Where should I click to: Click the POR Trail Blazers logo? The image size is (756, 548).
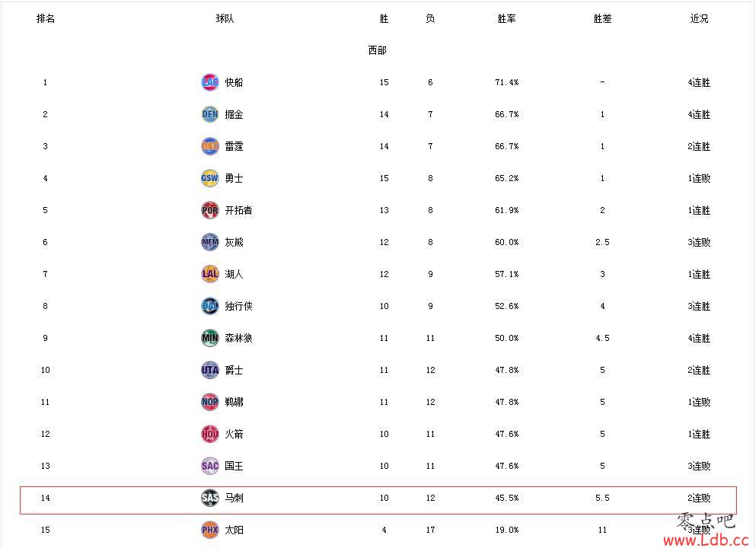pyautogui.click(x=209, y=210)
